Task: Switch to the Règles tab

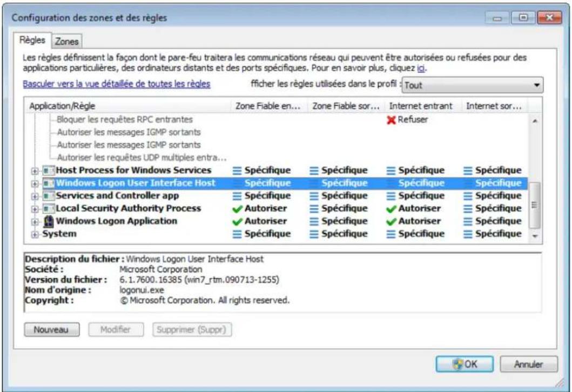Action: (x=32, y=40)
